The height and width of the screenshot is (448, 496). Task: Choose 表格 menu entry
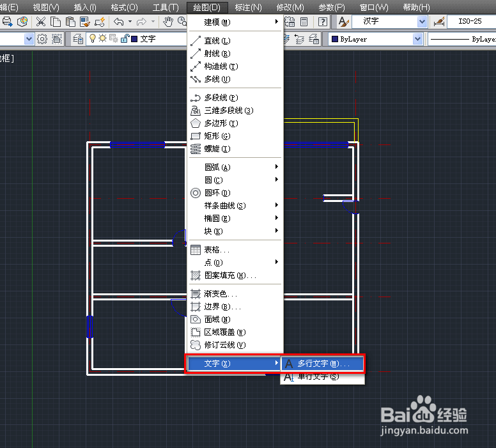click(235, 250)
